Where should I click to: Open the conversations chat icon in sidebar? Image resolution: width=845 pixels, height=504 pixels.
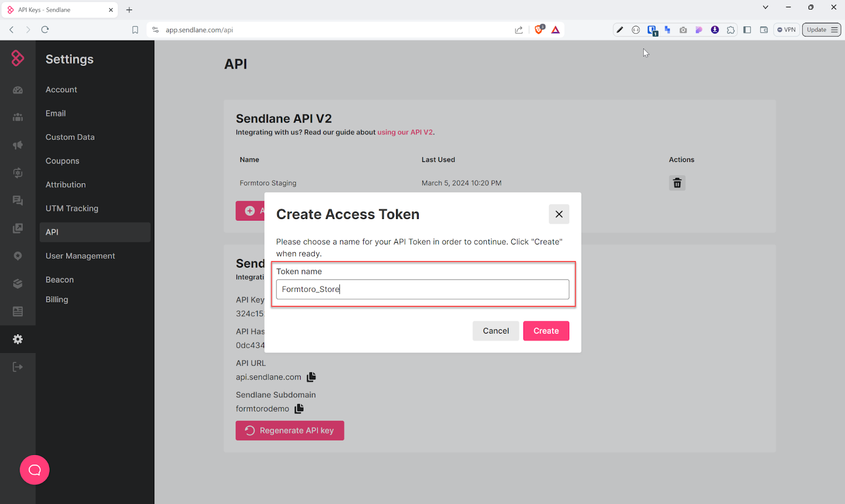pos(18,201)
